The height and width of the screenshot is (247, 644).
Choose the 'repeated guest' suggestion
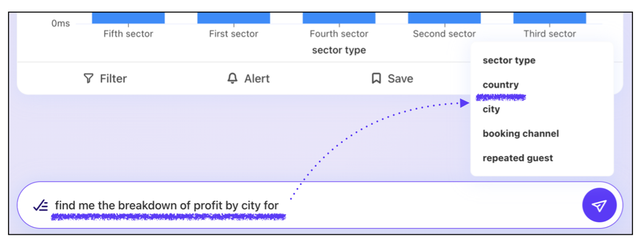pyautogui.click(x=518, y=158)
